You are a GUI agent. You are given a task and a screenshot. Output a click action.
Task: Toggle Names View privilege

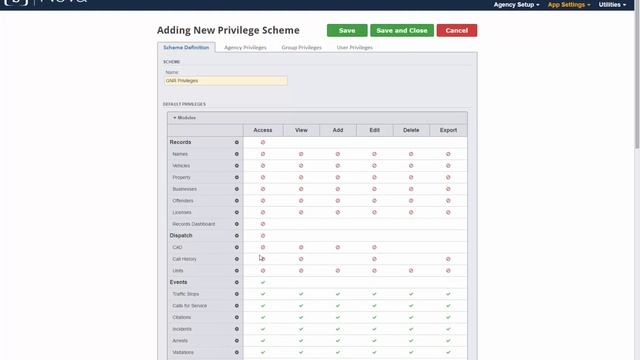(301, 154)
